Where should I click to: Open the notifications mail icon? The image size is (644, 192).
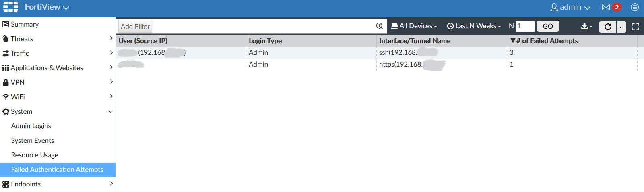click(x=606, y=7)
